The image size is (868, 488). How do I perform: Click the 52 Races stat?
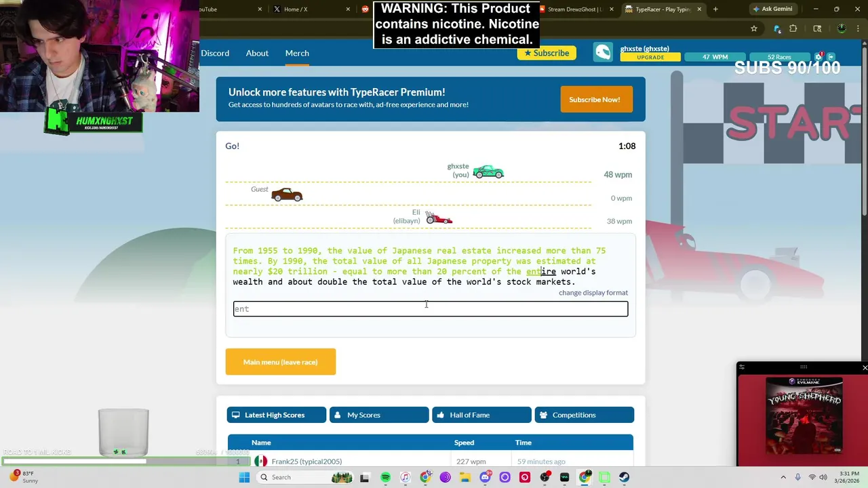click(x=779, y=57)
